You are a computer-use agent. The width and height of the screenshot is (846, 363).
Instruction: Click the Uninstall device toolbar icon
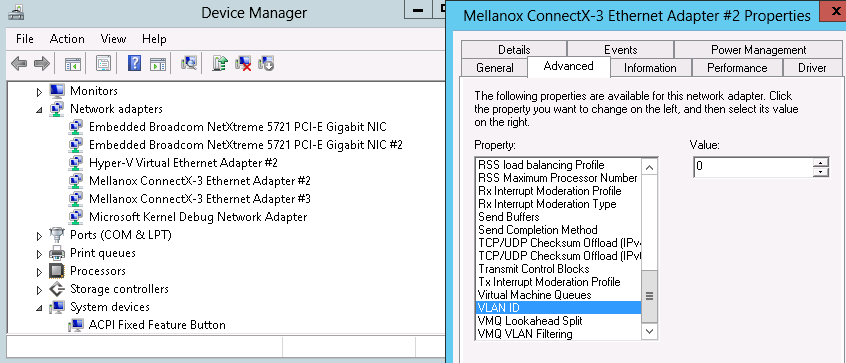point(243,64)
